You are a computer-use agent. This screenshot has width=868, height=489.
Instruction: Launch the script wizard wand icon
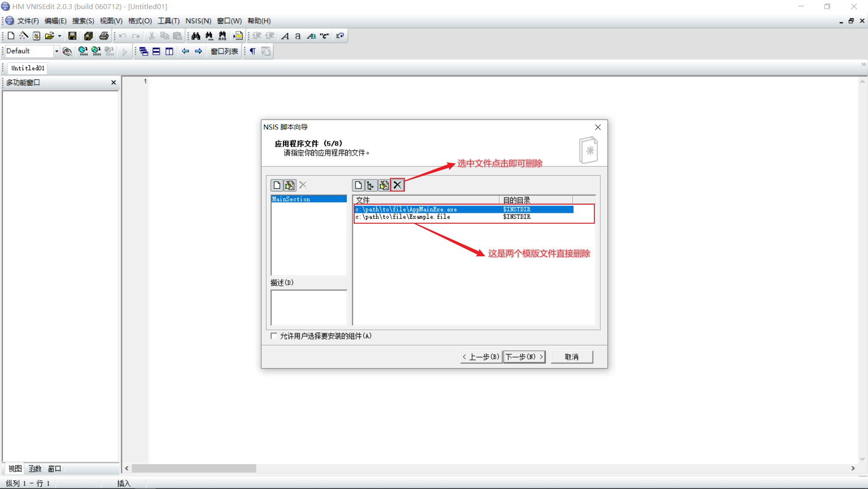tap(24, 36)
